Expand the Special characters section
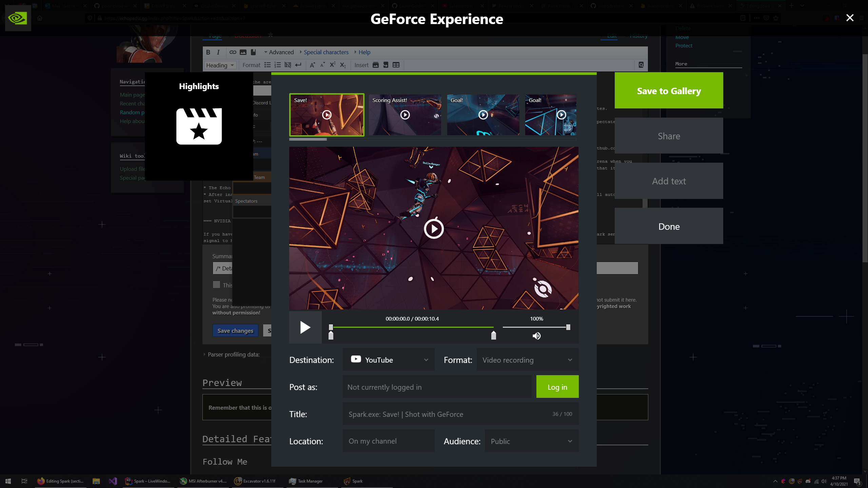The height and width of the screenshot is (488, 868). click(324, 52)
